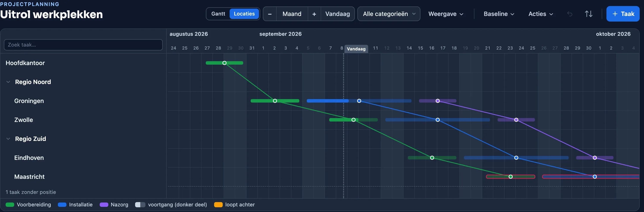The width and height of the screenshot is (644, 212).
Task: Collapse the Regio Zuid group
Action: click(x=8, y=139)
